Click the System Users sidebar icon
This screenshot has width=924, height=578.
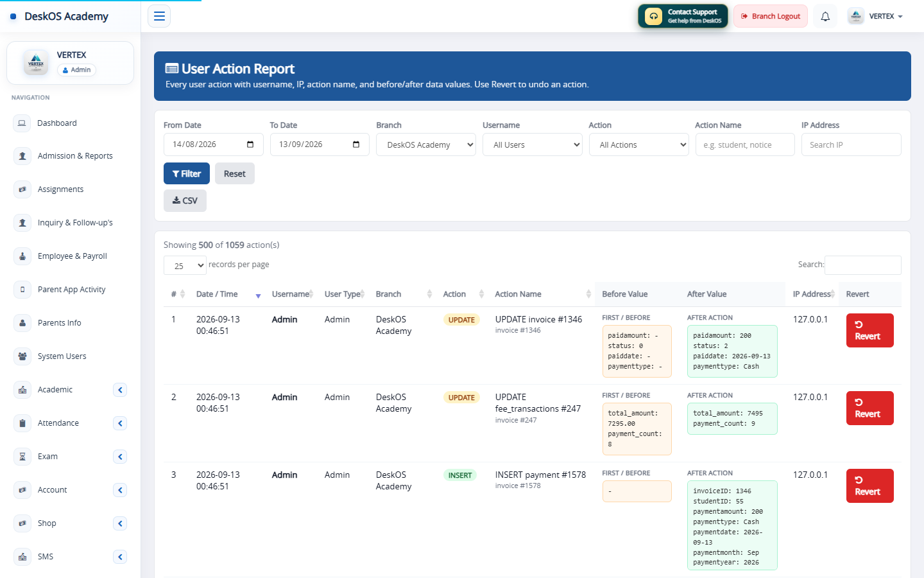click(x=22, y=356)
